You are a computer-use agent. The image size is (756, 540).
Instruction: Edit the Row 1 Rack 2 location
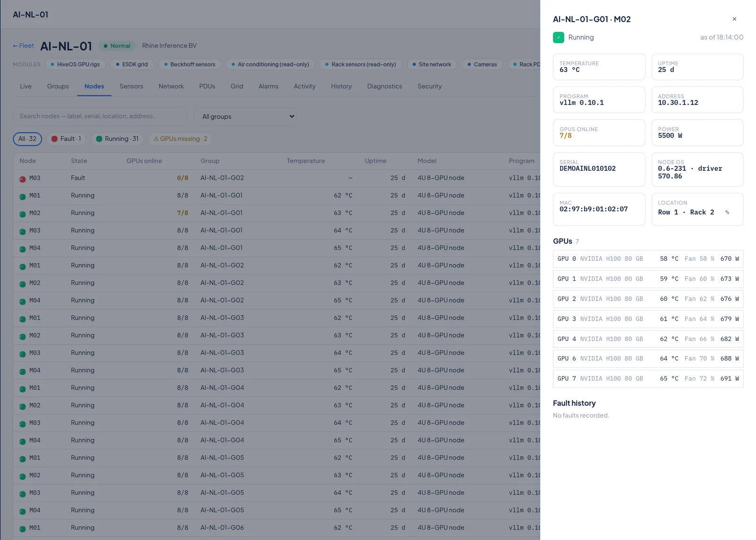click(727, 212)
